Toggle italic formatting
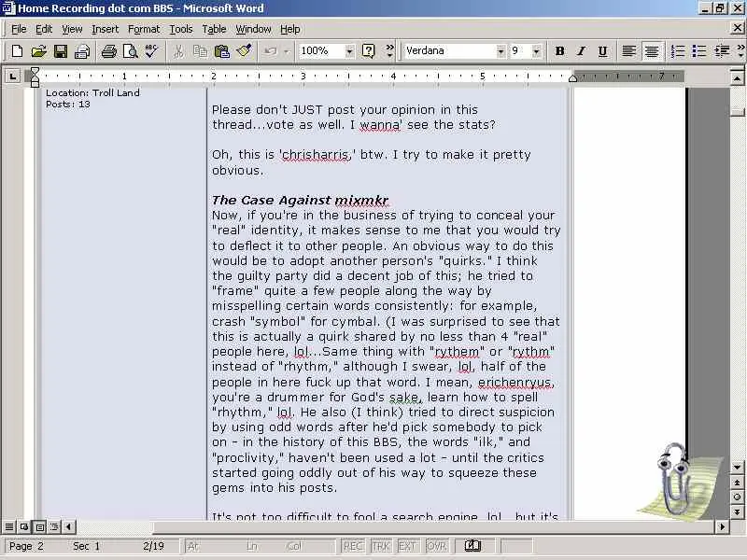 point(581,51)
